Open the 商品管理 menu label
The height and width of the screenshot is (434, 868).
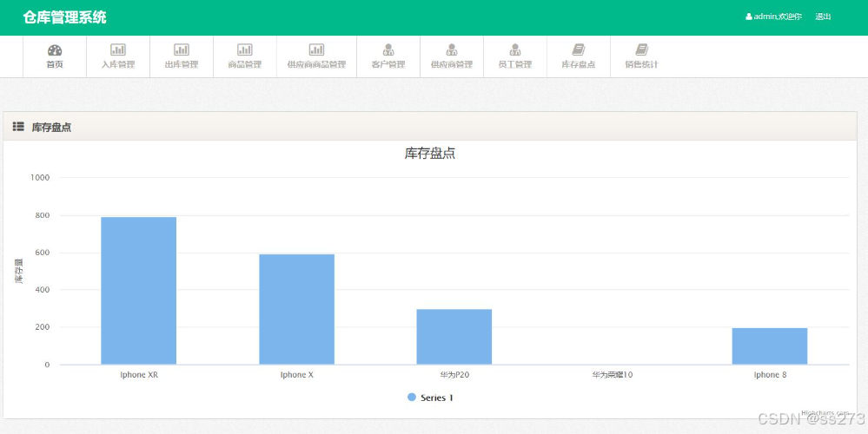[245, 65]
